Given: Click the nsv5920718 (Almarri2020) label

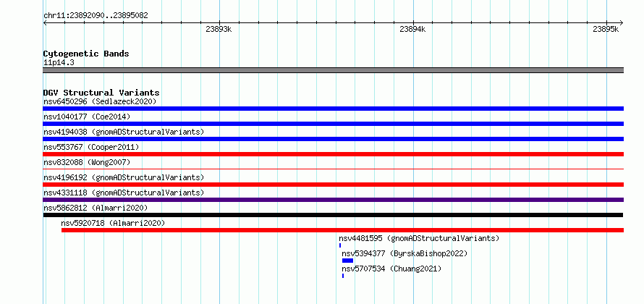Looking at the screenshot, I should point(113,223).
